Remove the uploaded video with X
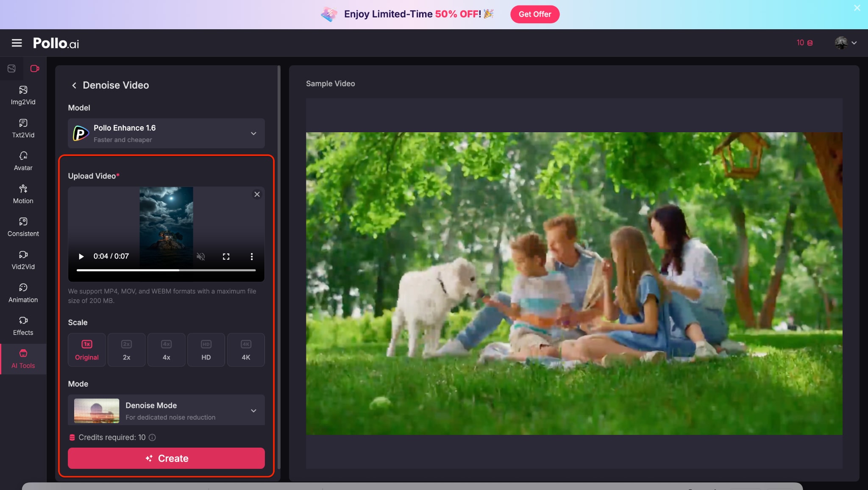The image size is (868, 490). pos(257,194)
